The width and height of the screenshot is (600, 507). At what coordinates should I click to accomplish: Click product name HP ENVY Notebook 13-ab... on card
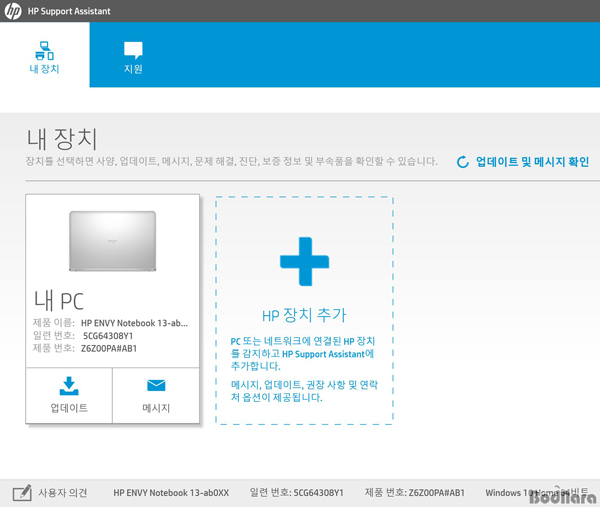click(x=134, y=323)
